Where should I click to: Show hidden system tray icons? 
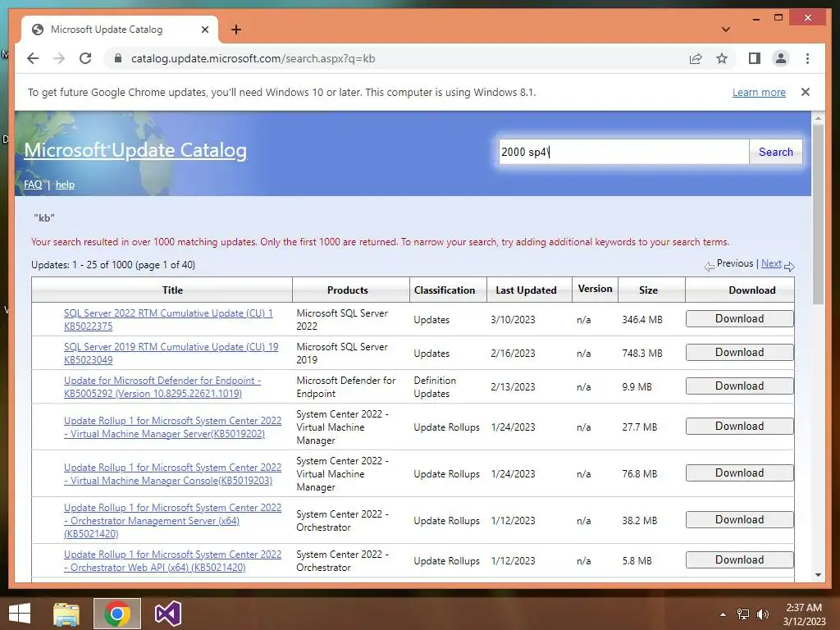point(724,614)
